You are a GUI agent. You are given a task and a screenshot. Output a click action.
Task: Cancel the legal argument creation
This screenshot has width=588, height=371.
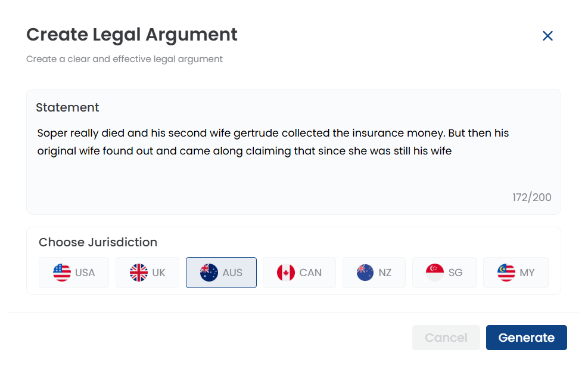[446, 338]
